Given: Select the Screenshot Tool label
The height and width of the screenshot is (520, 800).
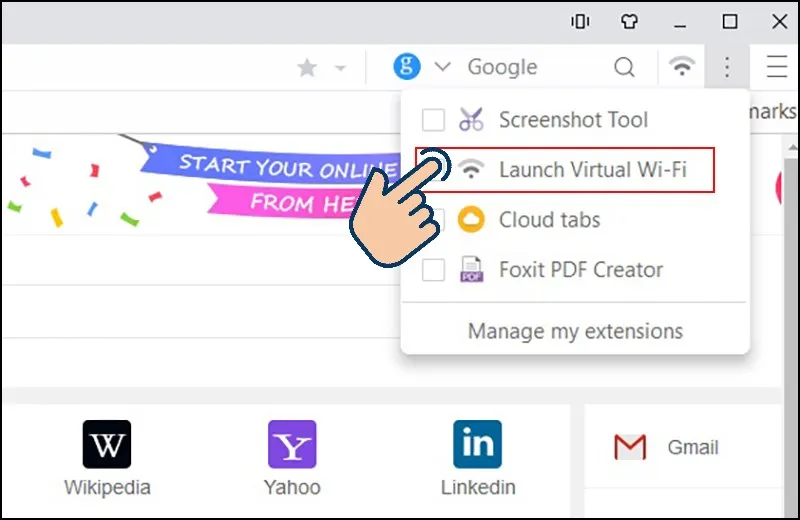Looking at the screenshot, I should click(573, 120).
